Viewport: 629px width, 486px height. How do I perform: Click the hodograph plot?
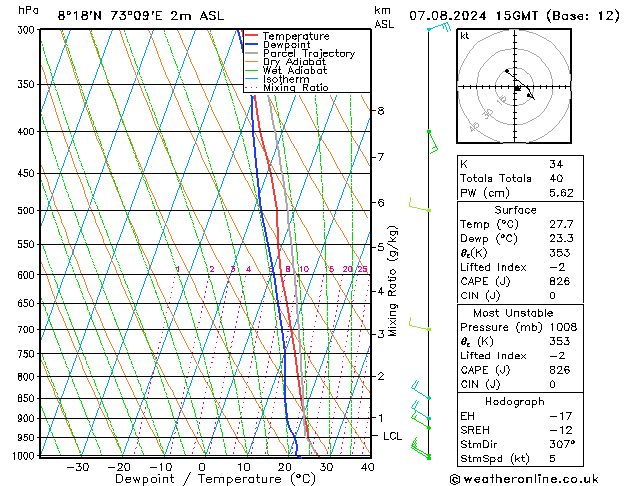pos(514,86)
